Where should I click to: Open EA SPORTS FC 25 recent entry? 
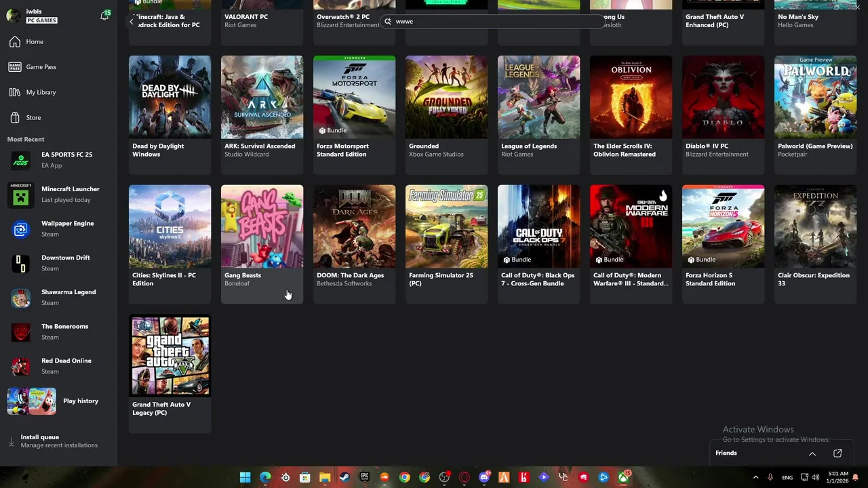coord(59,161)
